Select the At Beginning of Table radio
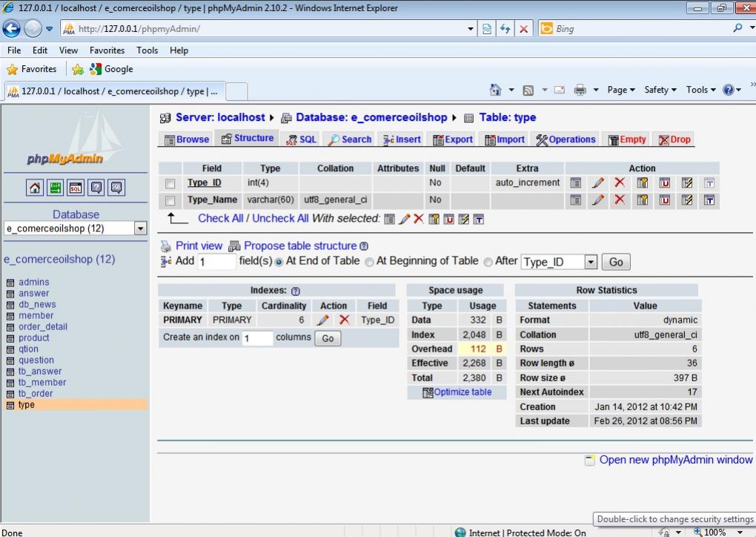Viewport: 756px width, 537px height. tap(370, 262)
